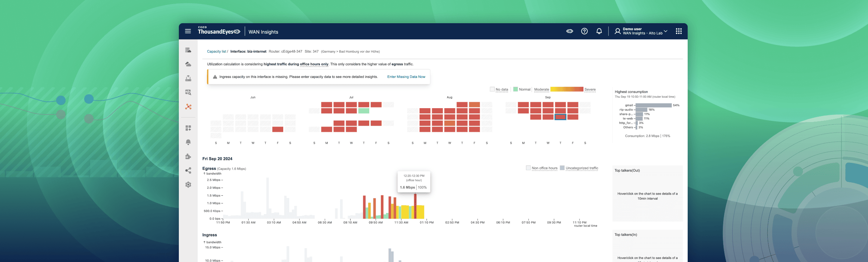Click the Capacity list breadcrumb link
Screen dimensions: 868x262
coord(216,52)
